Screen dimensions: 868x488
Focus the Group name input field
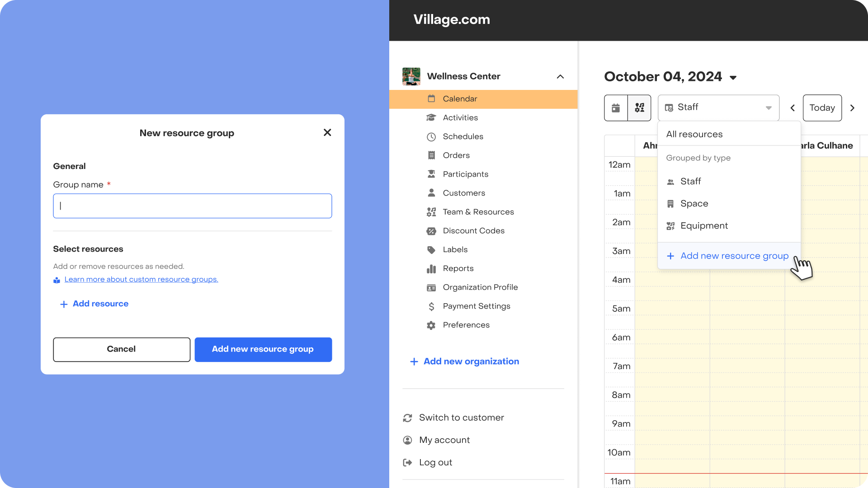(193, 206)
